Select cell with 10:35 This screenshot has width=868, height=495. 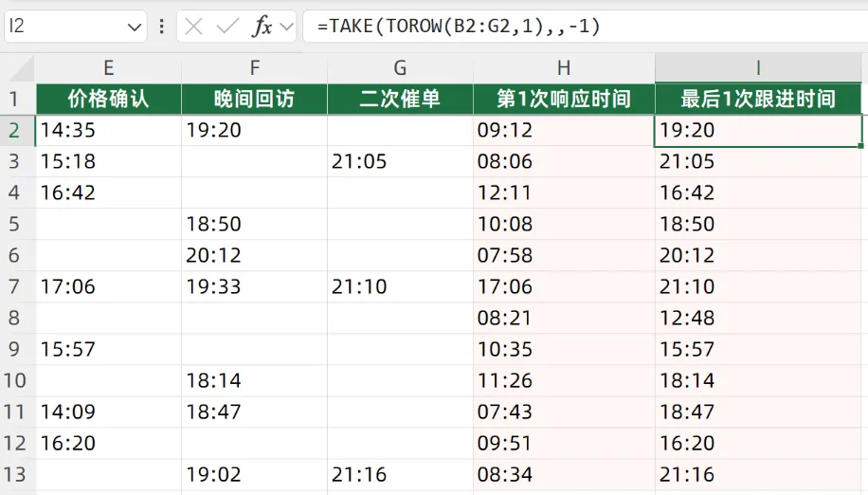(564, 349)
